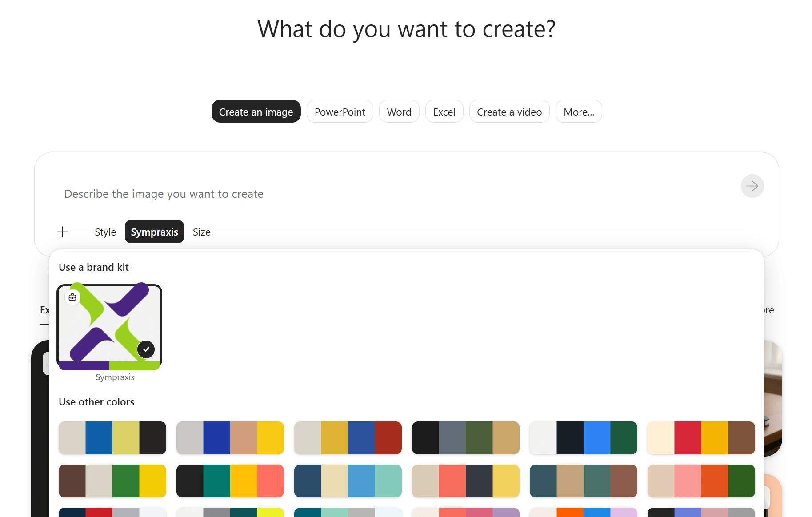Toggle the Sympraxis brand kit checkmark
Image resolution: width=812 pixels, height=517 pixels.
coord(146,349)
